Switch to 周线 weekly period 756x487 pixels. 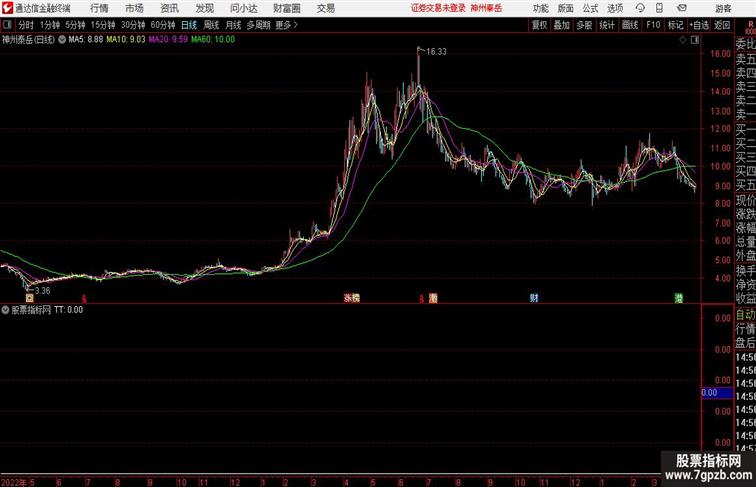[x=211, y=25]
